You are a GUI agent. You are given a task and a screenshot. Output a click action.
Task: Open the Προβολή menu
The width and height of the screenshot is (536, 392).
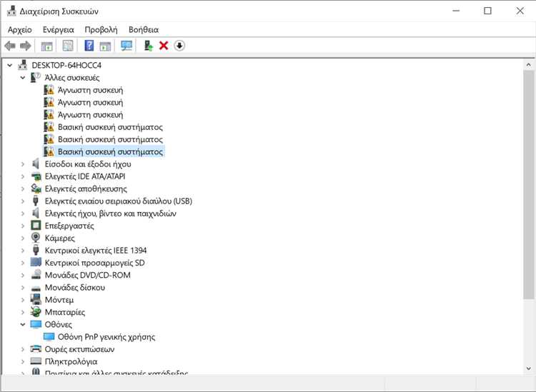click(101, 30)
